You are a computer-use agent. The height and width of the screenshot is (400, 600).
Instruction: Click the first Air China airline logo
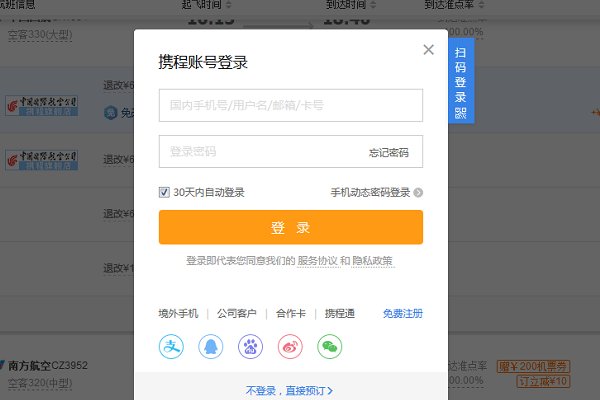click(x=42, y=106)
